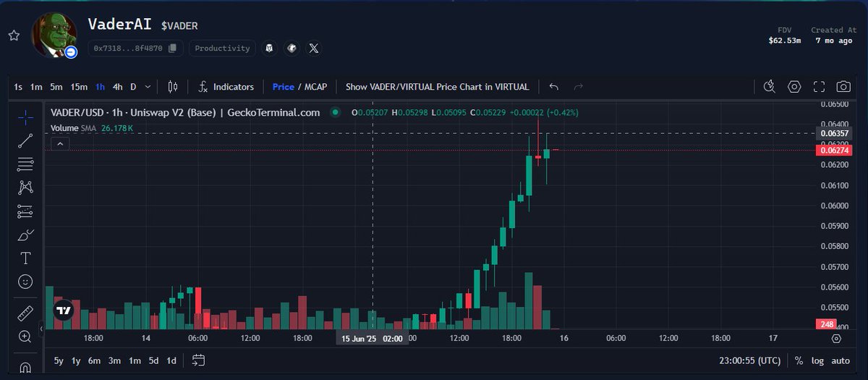
Task: Toggle auto scale
Action: click(x=841, y=360)
